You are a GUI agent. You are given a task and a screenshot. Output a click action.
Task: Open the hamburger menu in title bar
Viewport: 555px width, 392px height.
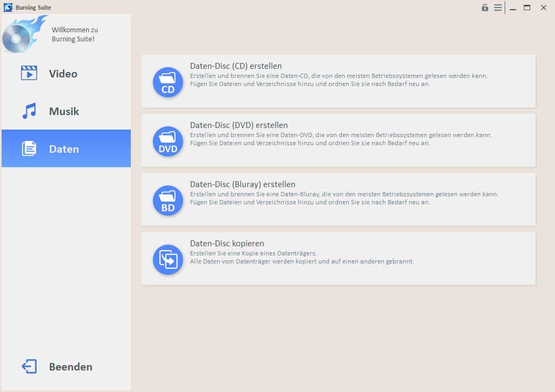pos(498,8)
